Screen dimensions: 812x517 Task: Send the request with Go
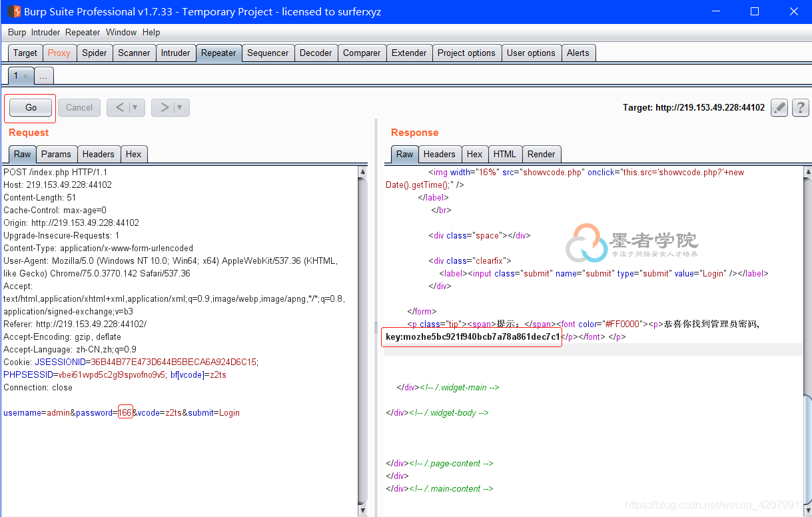click(x=31, y=107)
